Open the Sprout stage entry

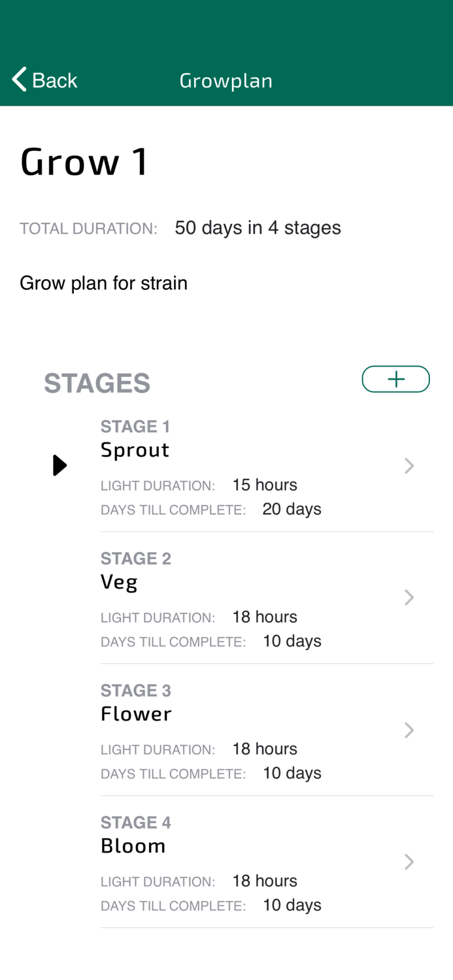[135, 449]
